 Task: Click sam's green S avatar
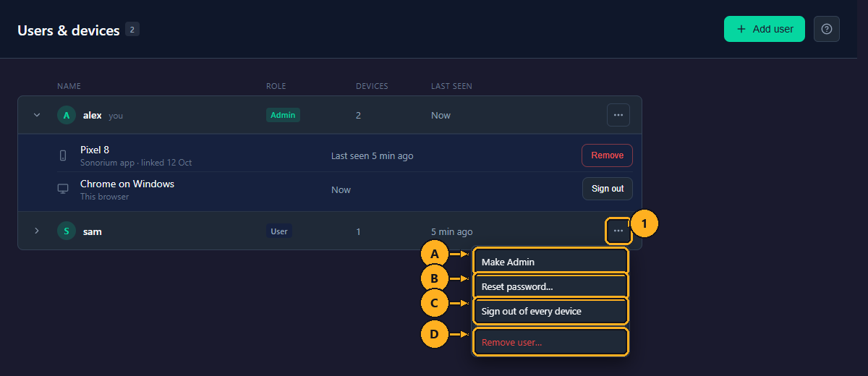[x=67, y=231]
